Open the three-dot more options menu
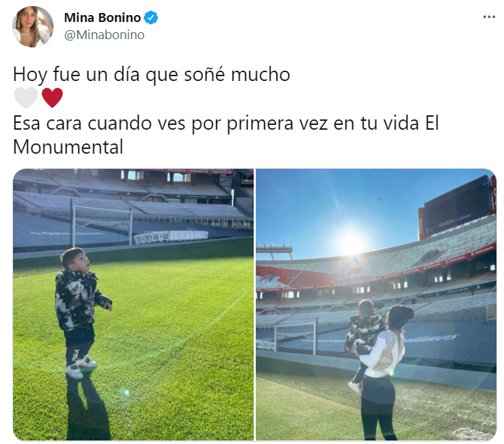504x444 pixels. click(x=489, y=16)
